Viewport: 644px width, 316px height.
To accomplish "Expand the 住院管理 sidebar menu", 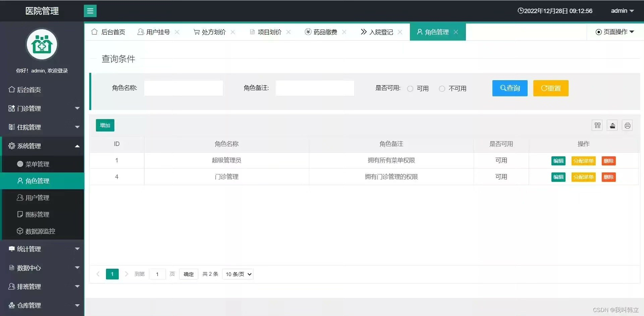I will 42,127.
